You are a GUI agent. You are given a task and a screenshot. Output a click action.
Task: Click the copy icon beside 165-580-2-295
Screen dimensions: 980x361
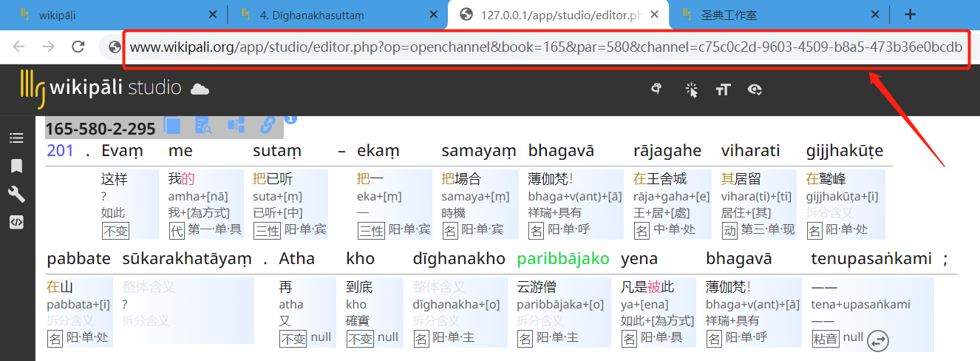coord(171,126)
